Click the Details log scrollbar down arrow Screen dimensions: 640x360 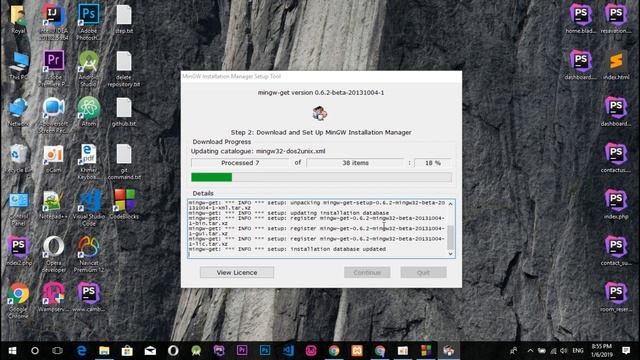[451, 254]
